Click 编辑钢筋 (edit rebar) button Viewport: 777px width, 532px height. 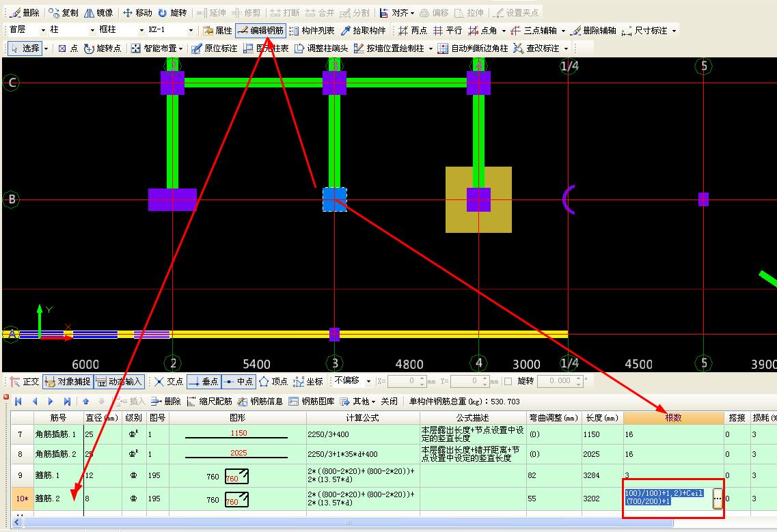pos(260,31)
